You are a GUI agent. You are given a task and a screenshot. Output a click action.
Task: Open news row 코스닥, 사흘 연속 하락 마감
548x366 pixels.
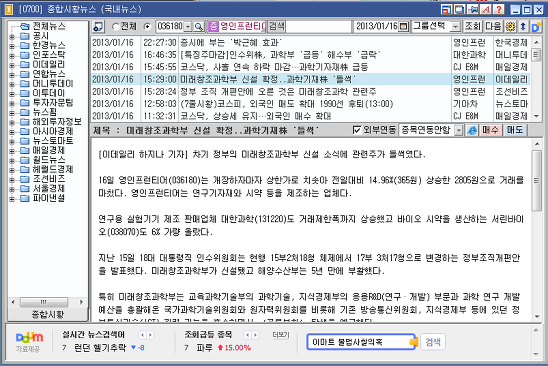311,67
